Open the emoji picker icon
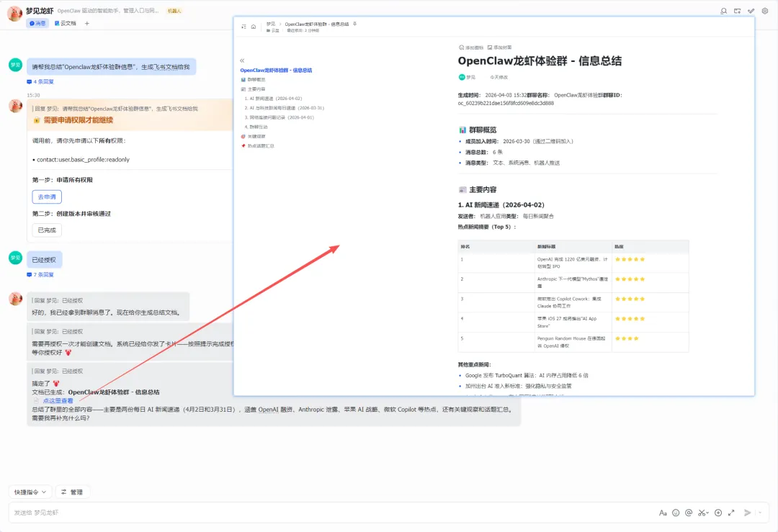Image resolution: width=778 pixels, height=532 pixels. (x=676, y=513)
